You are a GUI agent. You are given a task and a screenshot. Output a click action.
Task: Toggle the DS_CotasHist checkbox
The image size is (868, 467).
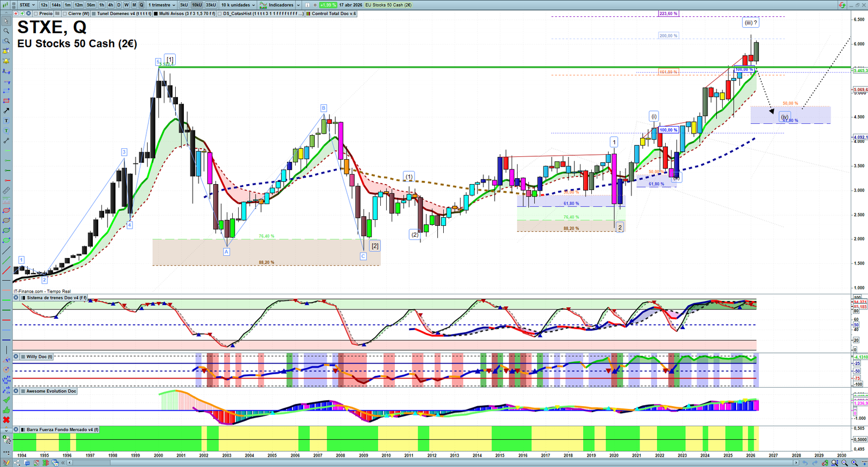[220, 14]
